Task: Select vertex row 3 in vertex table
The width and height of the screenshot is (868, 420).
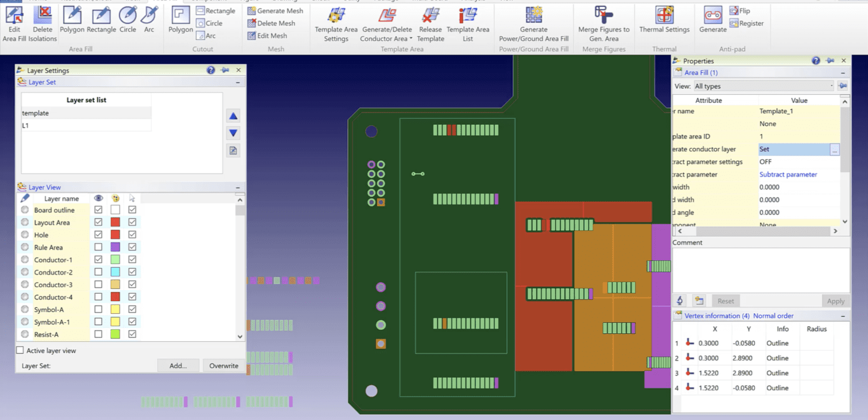Action: 753,373
